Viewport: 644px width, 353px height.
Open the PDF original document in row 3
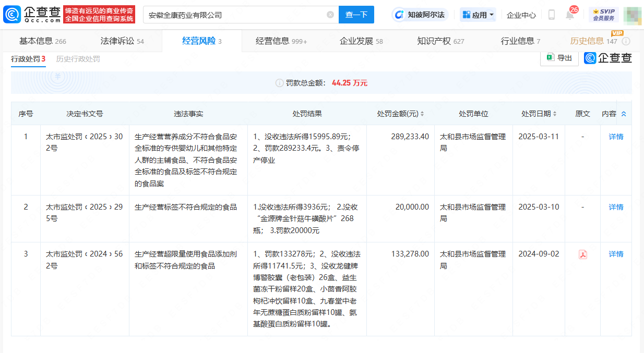(x=582, y=254)
